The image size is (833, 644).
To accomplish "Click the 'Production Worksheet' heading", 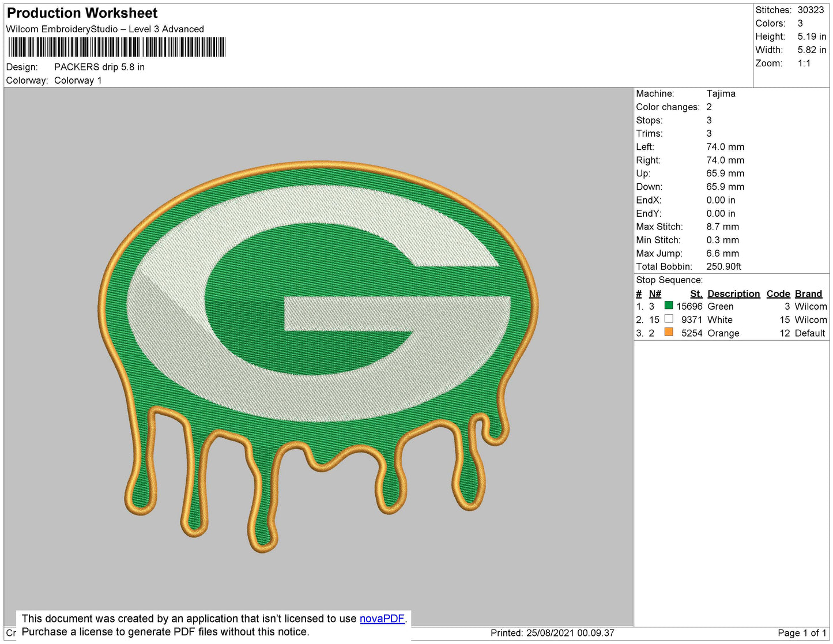I will pyautogui.click(x=82, y=13).
